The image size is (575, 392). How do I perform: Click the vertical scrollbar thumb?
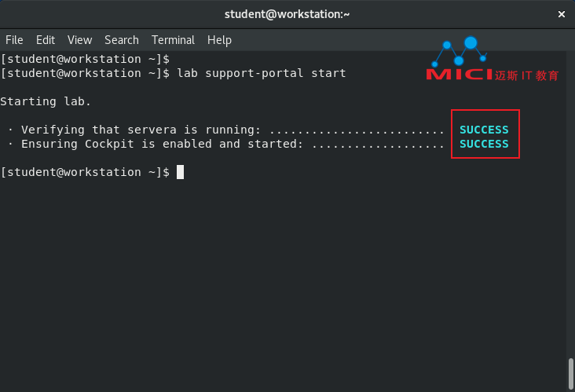click(570, 374)
